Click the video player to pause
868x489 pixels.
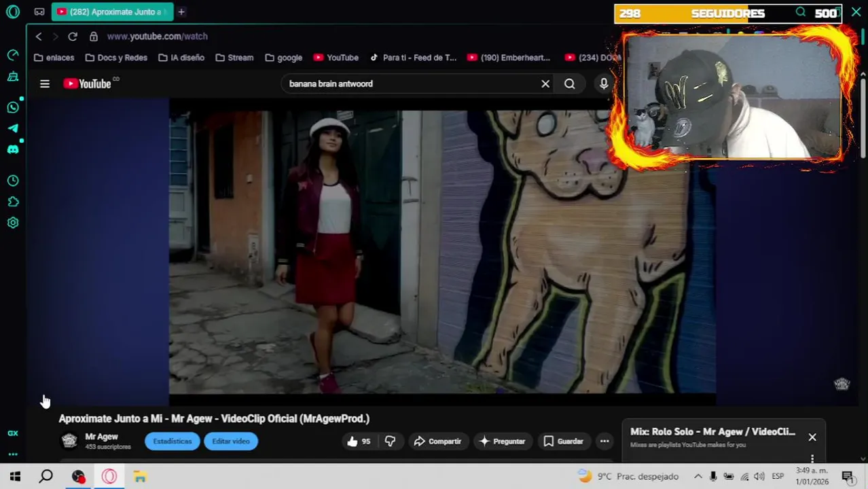pos(442,252)
